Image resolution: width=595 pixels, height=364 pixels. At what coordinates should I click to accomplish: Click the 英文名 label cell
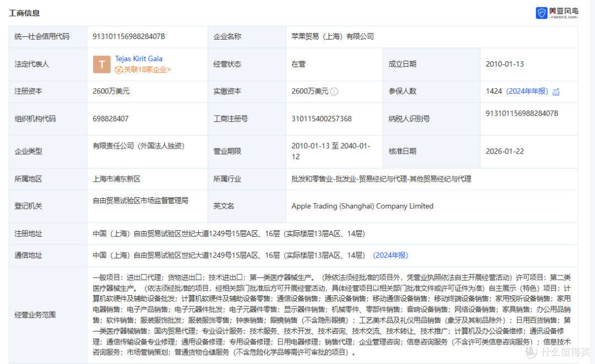pos(247,207)
